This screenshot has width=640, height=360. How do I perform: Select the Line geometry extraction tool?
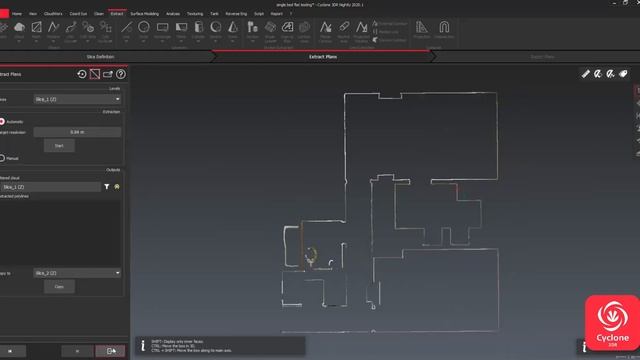126,27
